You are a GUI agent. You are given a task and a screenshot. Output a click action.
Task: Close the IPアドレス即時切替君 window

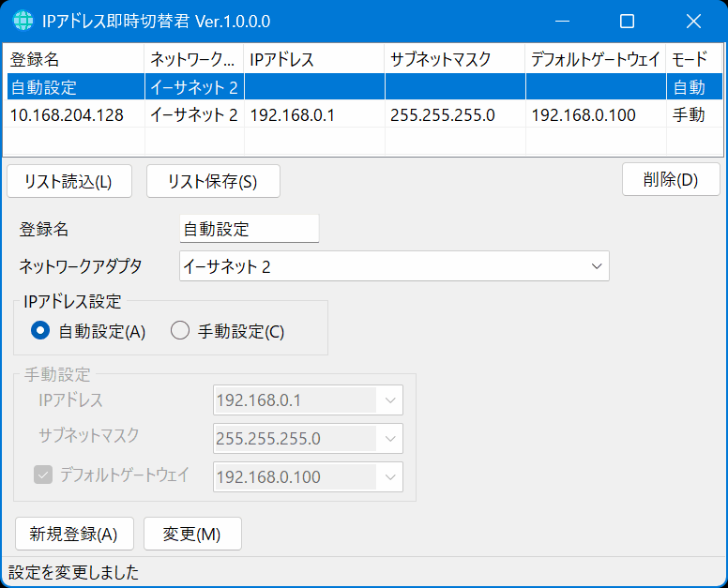tap(693, 21)
